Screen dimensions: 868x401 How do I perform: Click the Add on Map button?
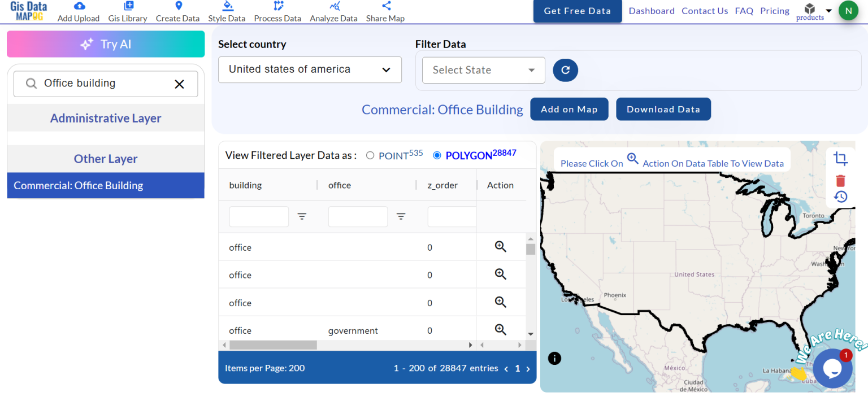569,109
